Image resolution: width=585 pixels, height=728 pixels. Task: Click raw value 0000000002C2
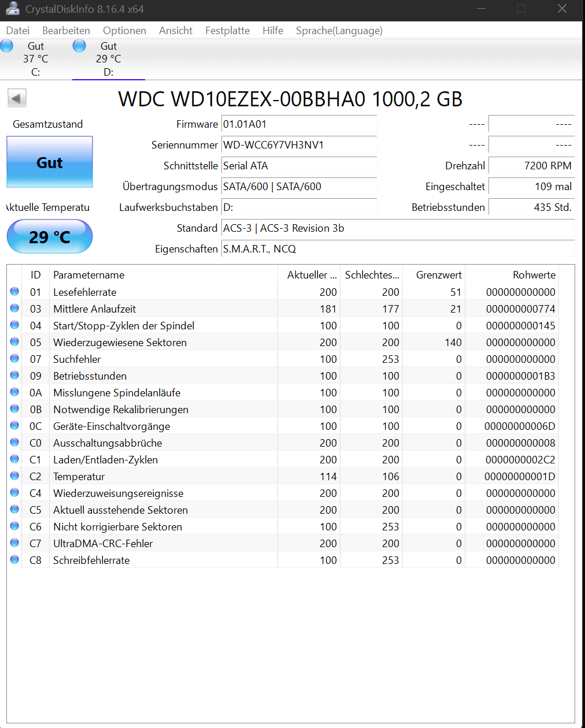521,460
